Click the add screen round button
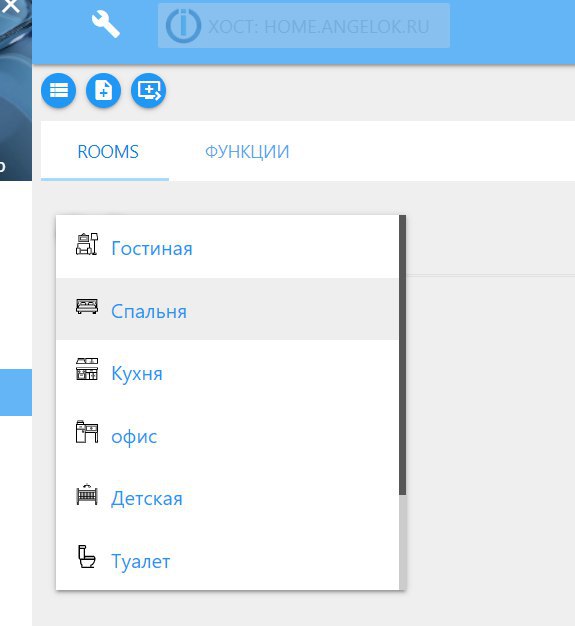This screenshot has width=575, height=626. 149,90
